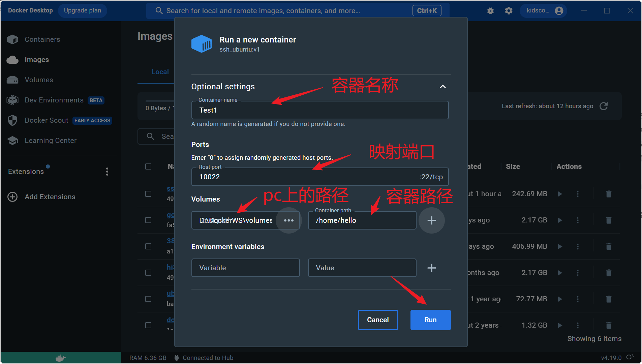The height and width of the screenshot is (364, 642).
Task: Open Docker Desktop settings gear
Action: pos(509,11)
